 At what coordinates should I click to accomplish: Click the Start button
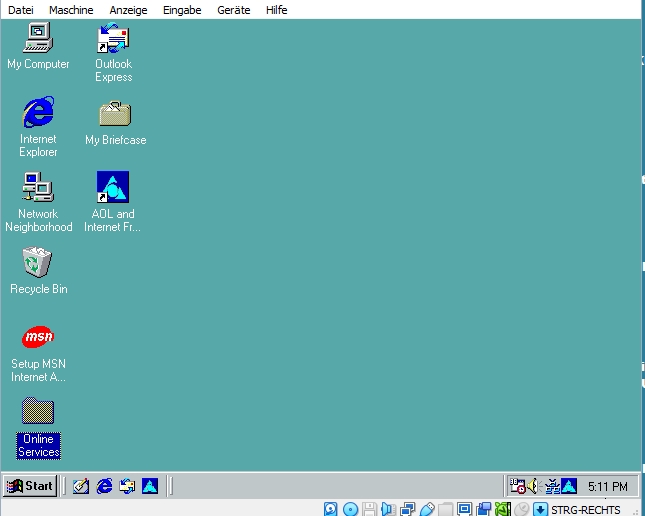[30, 486]
